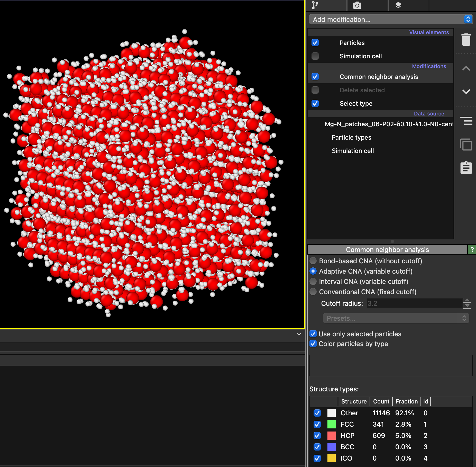
Task: Open the Pipelines tab with branch icon
Action: 315,5
